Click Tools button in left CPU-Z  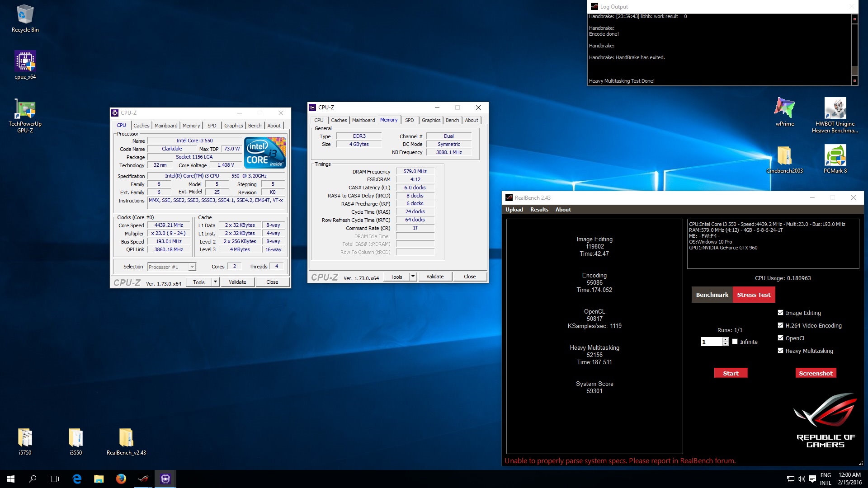[199, 282]
